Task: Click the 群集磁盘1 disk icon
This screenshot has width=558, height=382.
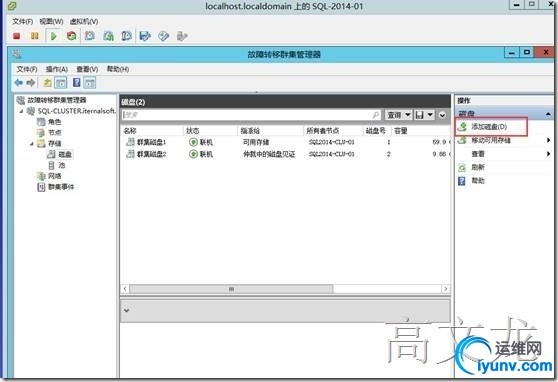Action: point(131,142)
